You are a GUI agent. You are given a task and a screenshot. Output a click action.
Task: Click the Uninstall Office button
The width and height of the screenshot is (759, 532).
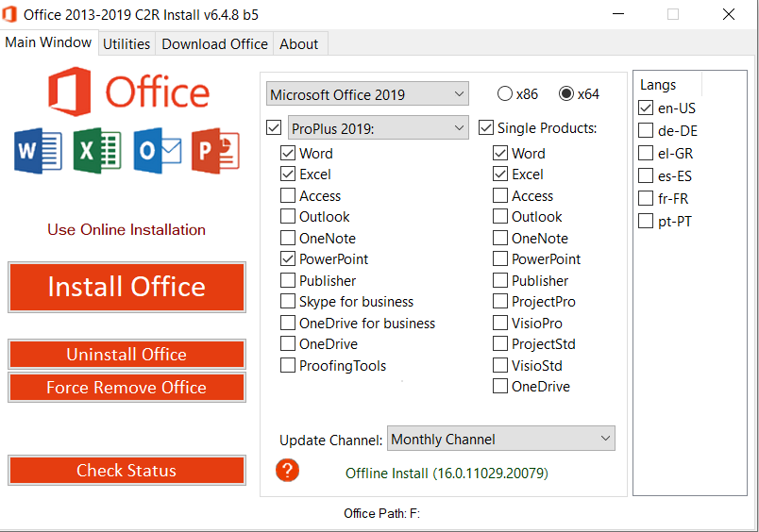[126, 354]
